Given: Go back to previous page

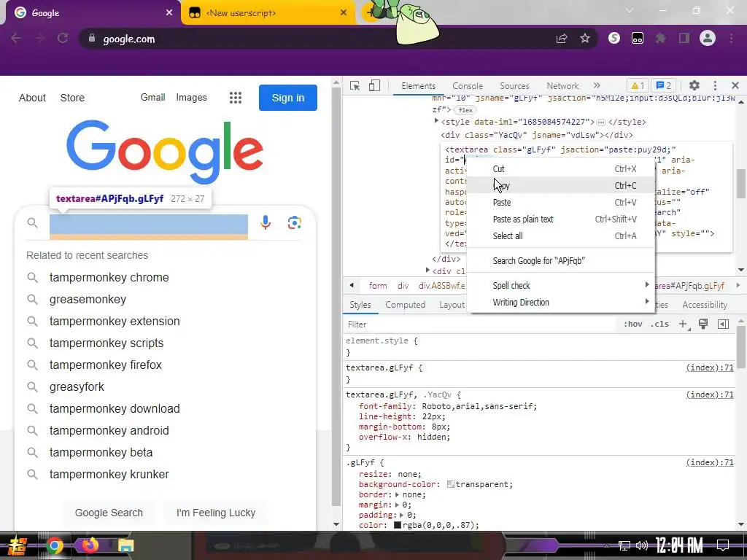Looking at the screenshot, I should tap(16, 38).
